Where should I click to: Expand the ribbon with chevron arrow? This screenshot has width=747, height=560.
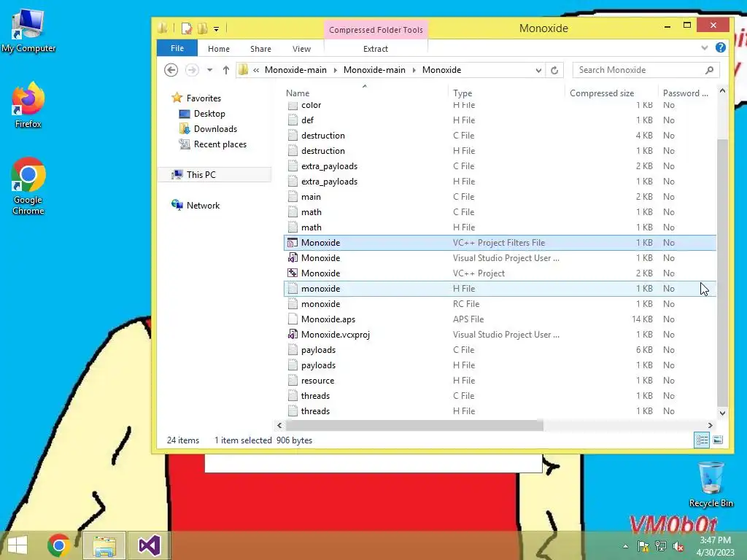point(704,47)
